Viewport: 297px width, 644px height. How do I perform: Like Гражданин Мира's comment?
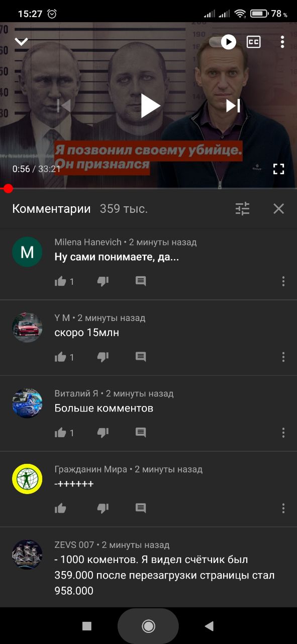pos(60,508)
